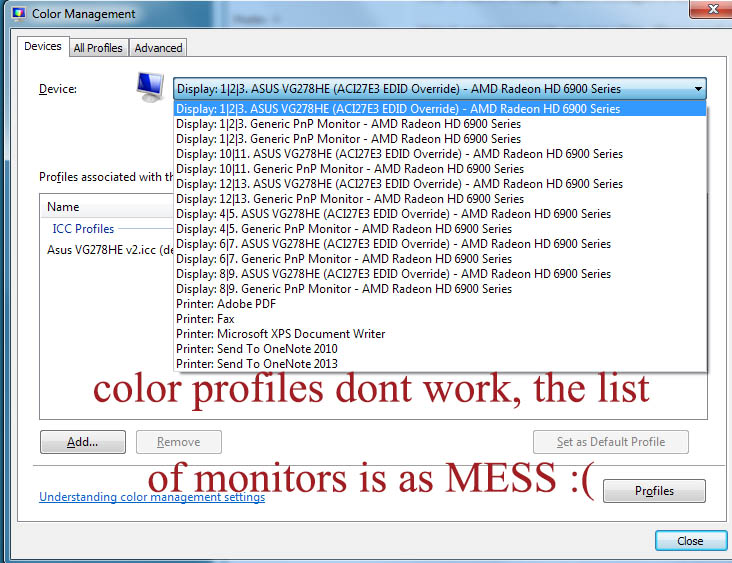Choose Display 6|7 ASUS VG278HE entry
This screenshot has height=563, width=732.
click(439, 244)
